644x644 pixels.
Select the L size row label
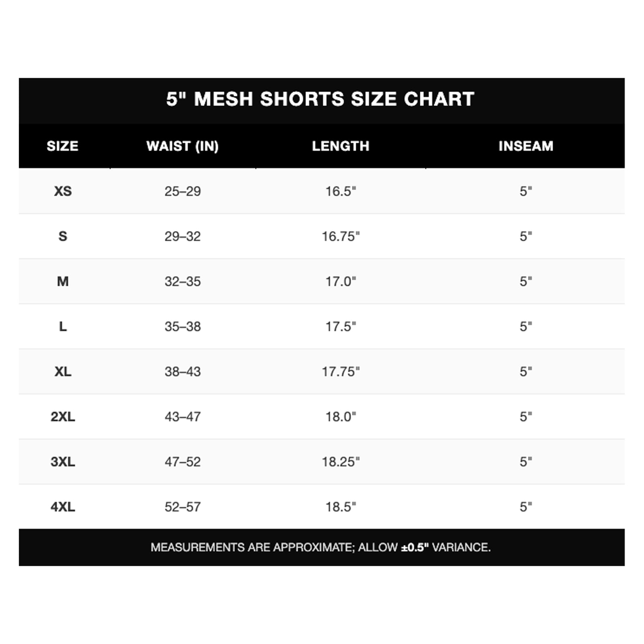[x=63, y=326]
